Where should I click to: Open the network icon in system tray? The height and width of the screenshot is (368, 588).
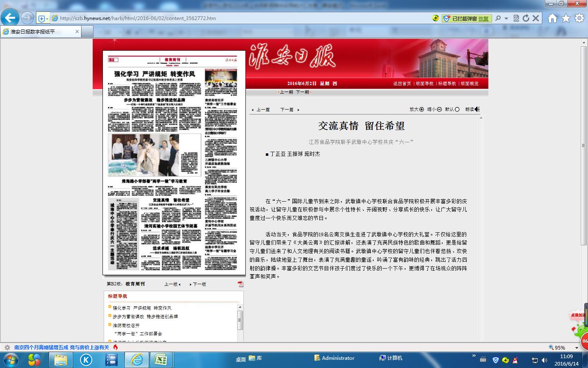click(535, 360)
